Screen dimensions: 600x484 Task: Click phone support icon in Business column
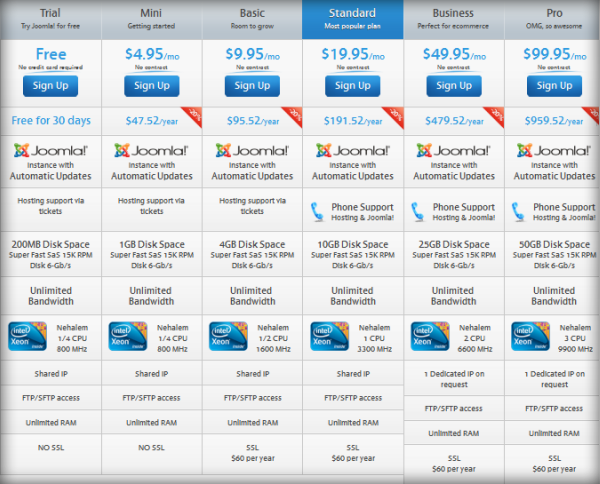click(x=418, y=213)
